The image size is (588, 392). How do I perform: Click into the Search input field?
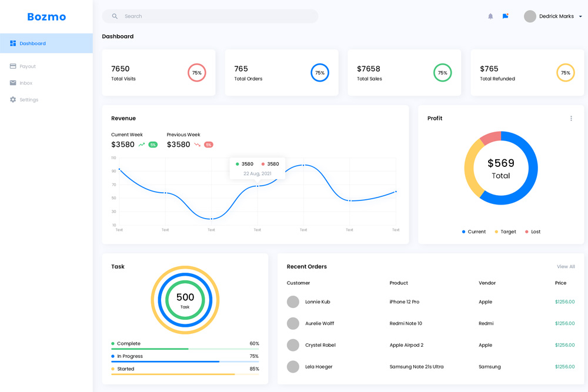pyautogui.click(x=218, y=16)
